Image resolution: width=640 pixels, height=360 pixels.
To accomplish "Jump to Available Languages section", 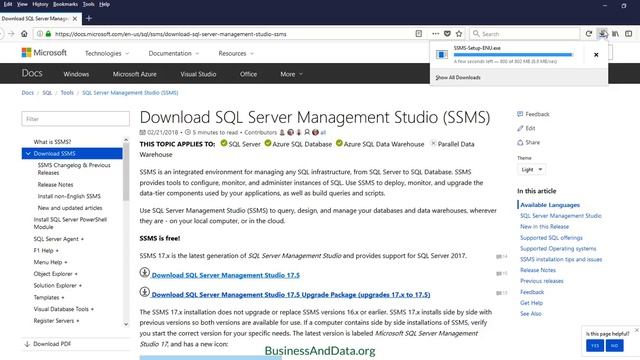I will pos(550,205).
